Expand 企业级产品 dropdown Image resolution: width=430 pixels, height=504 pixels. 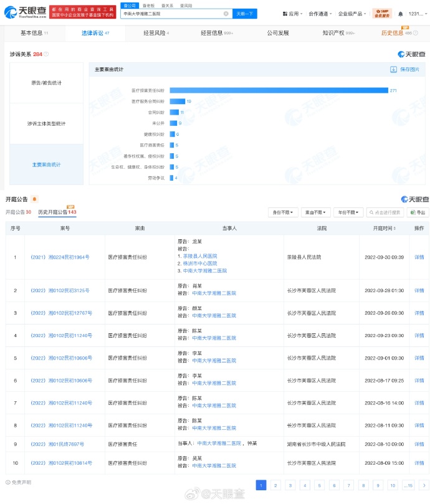click(352, 14)
